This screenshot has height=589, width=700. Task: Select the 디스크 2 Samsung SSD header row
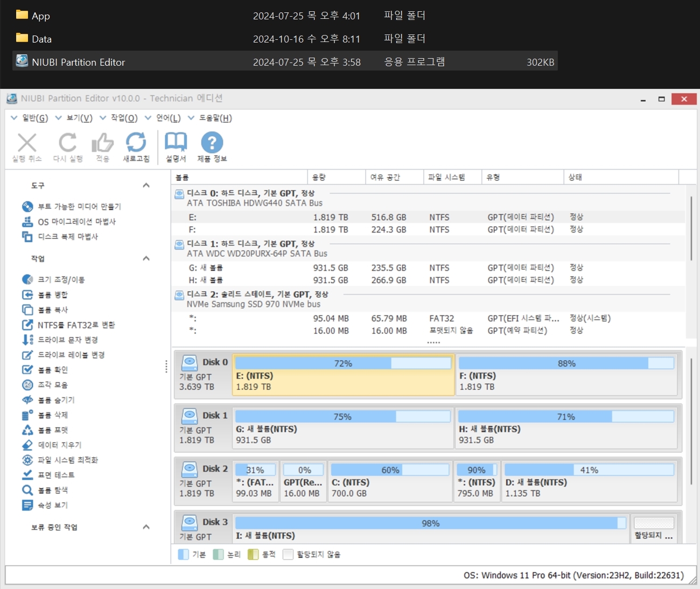429,299
